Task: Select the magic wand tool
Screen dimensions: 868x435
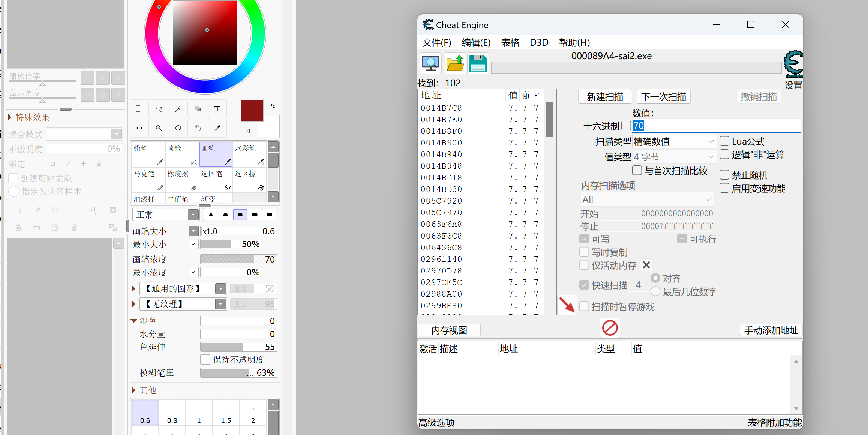Action: pos(178,109)
